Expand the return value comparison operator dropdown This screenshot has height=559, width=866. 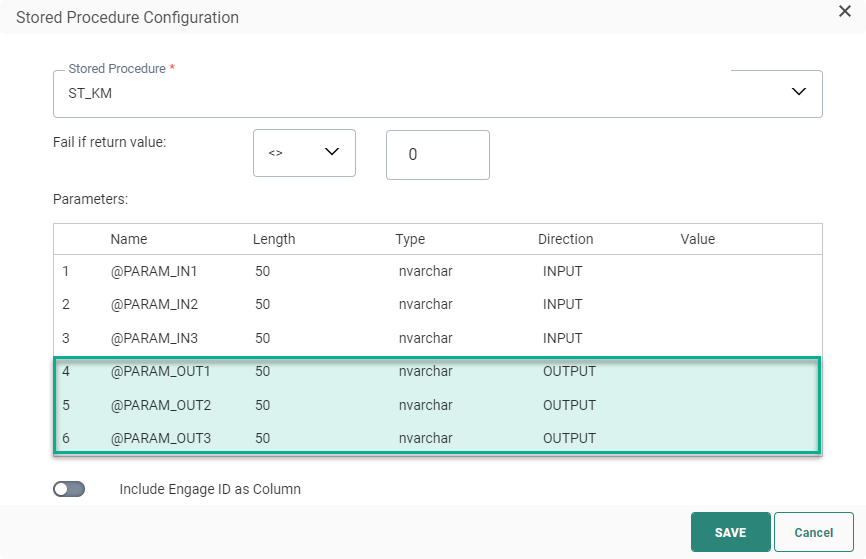304,153
